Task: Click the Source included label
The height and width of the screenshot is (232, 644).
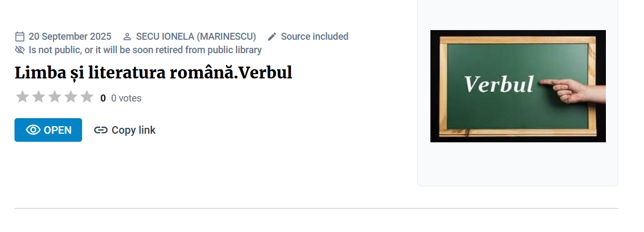Action: click(314, 37)
